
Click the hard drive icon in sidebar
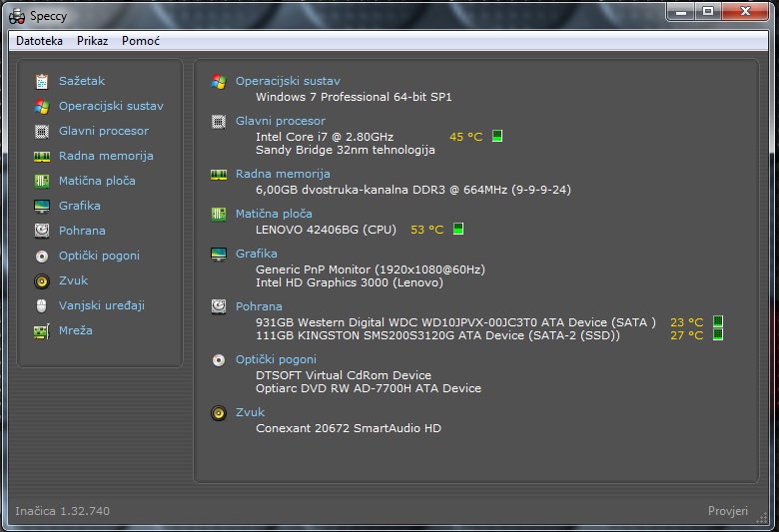42,231
